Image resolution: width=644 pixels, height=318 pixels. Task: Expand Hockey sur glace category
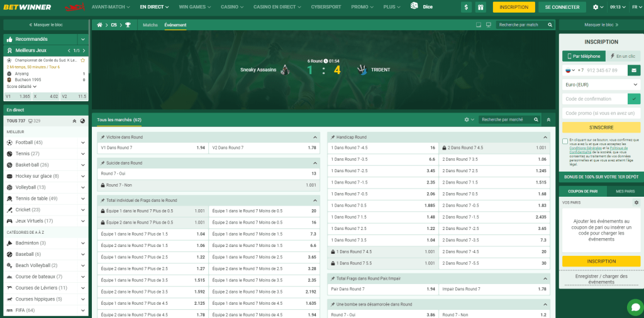(x=83, y=177)
